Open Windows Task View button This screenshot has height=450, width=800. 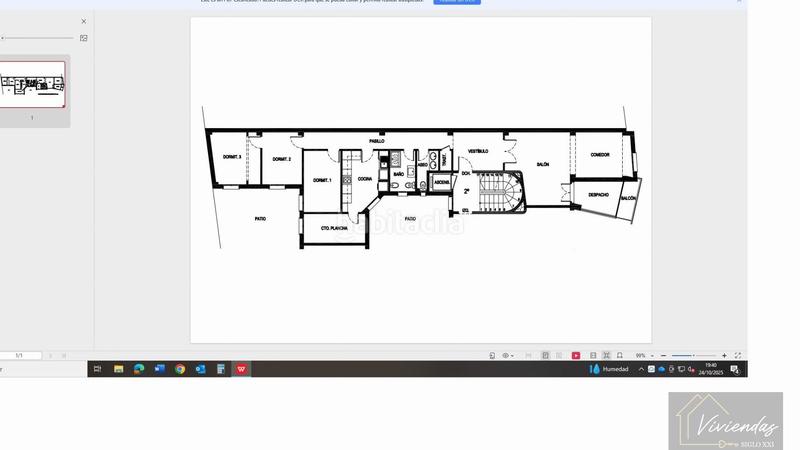tap(97, 369)
